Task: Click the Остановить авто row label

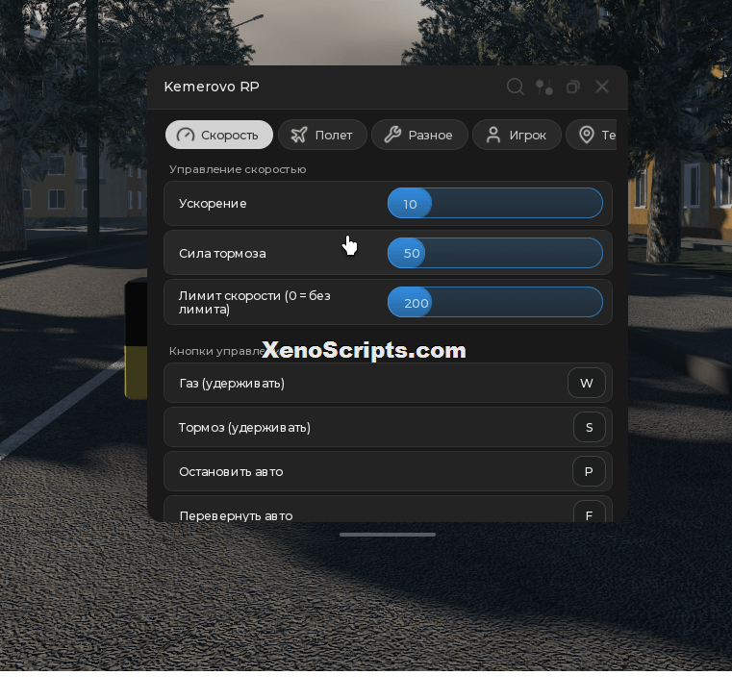Action: [231, 472]
